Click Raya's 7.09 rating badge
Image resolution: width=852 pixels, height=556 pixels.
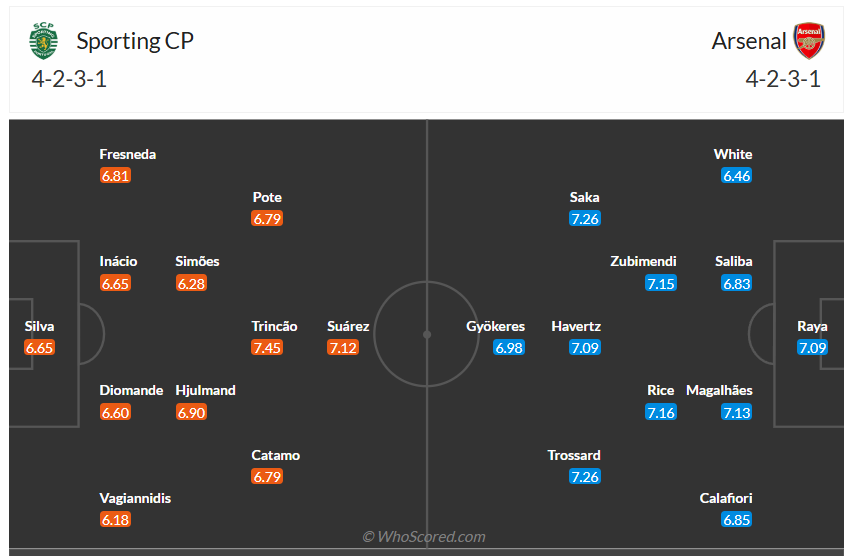click(x=812, y=348)
